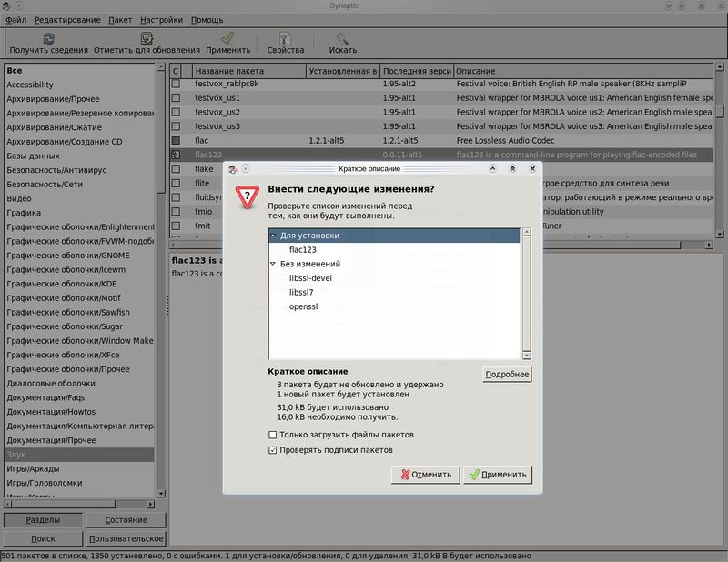
Task: Click the category list scroll-up arrow
Action: point(161,67)
